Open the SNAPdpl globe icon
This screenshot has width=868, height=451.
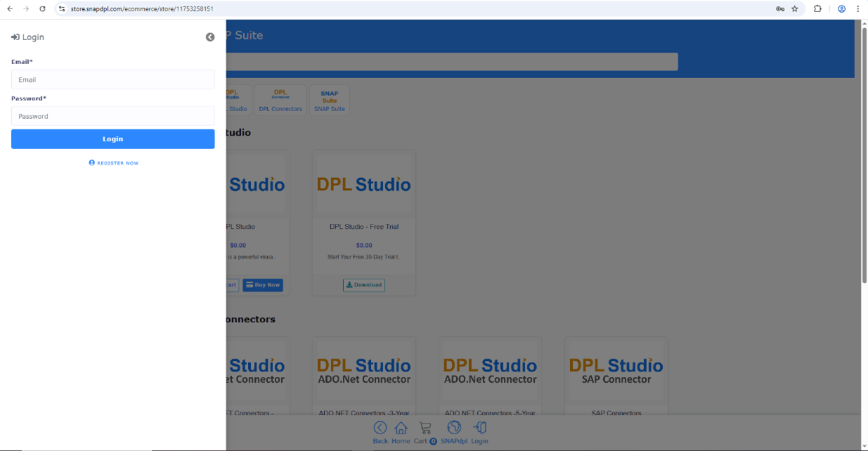coord(454,428)
